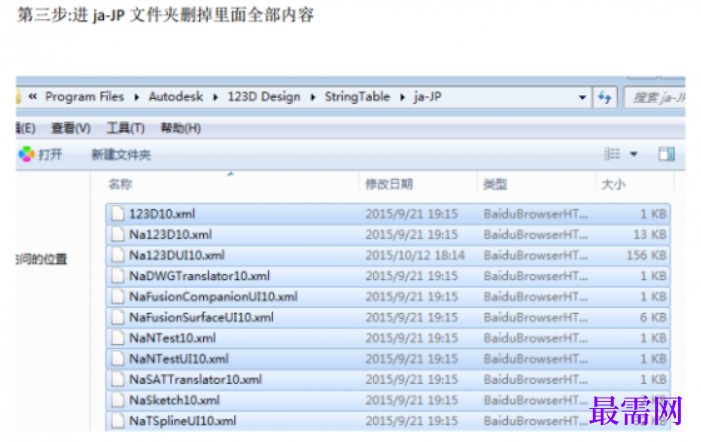Select file icon of Na123DUI10.xml
The width and height of the screenshot is (701, 442).
point(118,255)
